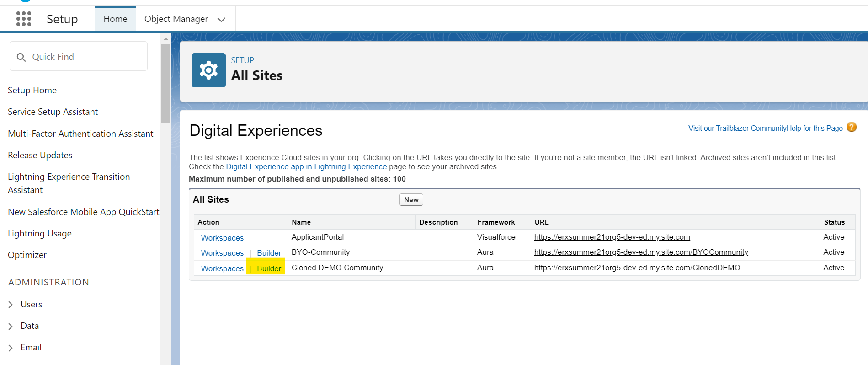The height and width of the screenshot is (365, 868).
Task: Expand the Email section
Action: tap(11, 348)
